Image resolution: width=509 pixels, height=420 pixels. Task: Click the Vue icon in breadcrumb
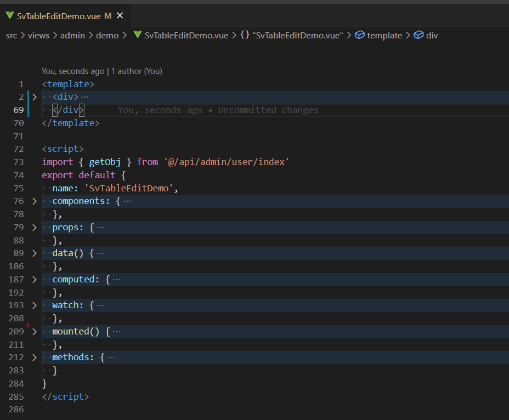tap(138, 35)
